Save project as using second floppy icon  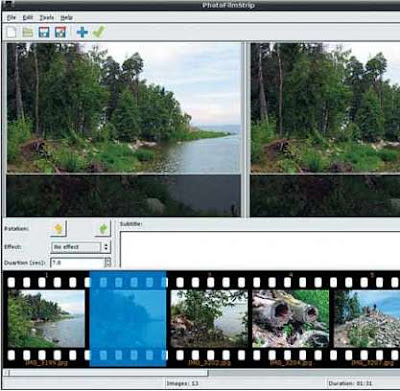60,32
